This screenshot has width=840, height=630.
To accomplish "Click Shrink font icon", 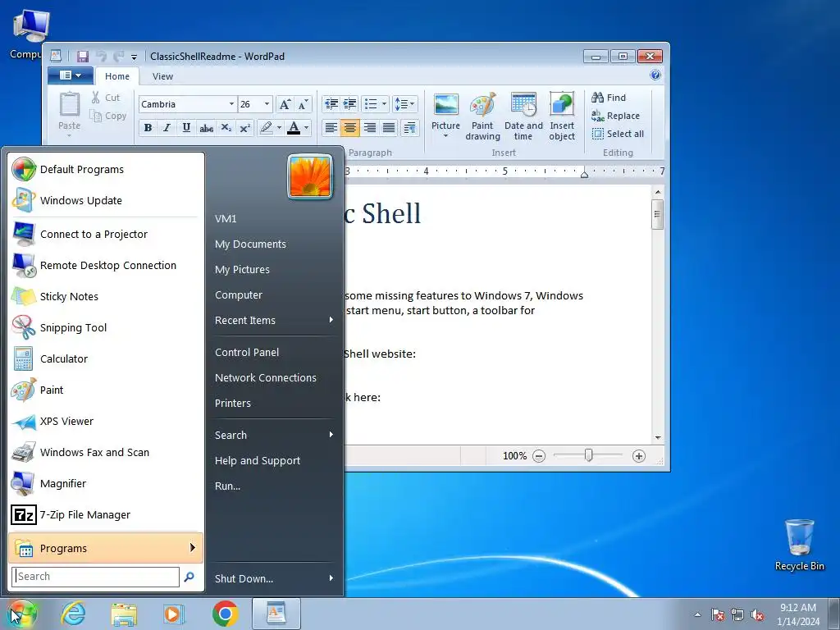I will 303,104.
